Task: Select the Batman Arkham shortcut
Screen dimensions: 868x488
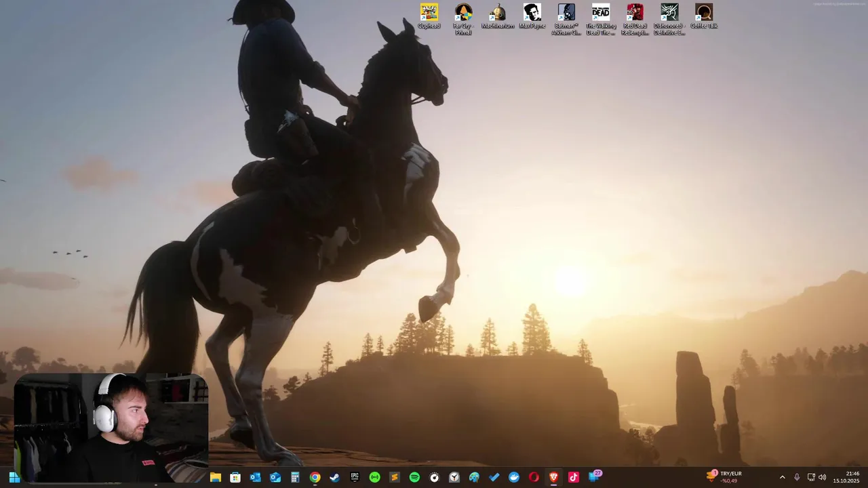Action: click(566, 19)
